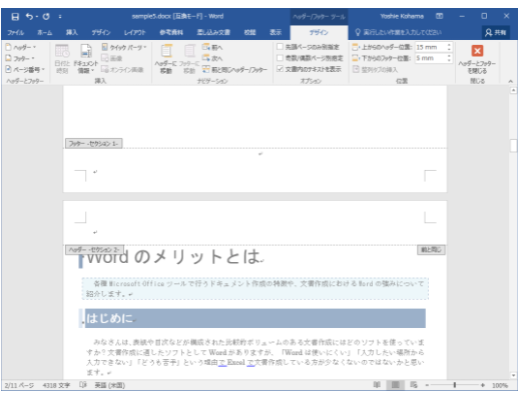The image size is (520, 393).
Task: Click the header position value 15 mm field
Action: tap(430, 47)
